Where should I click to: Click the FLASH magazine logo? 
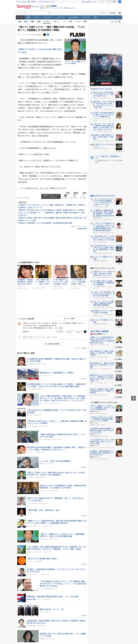77,35
